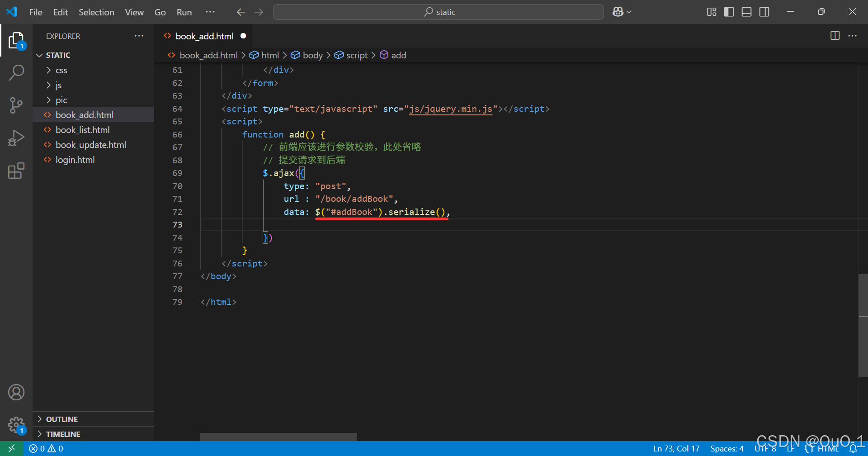Image resolution: width=868 pixels, height=456 pixels.
Task: Split the editor right
Action: (x=835, y=35)
